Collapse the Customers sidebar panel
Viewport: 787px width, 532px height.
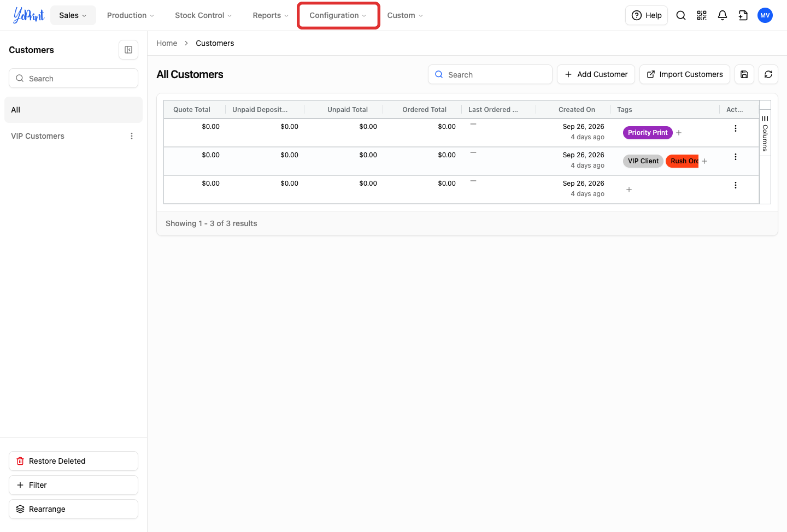[128, 50]
